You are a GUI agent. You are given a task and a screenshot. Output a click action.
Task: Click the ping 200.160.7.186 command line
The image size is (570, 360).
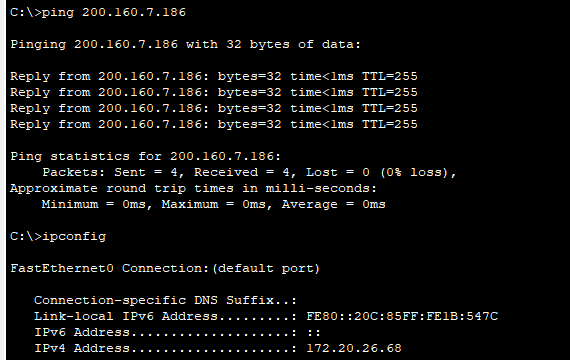point(98,12)
